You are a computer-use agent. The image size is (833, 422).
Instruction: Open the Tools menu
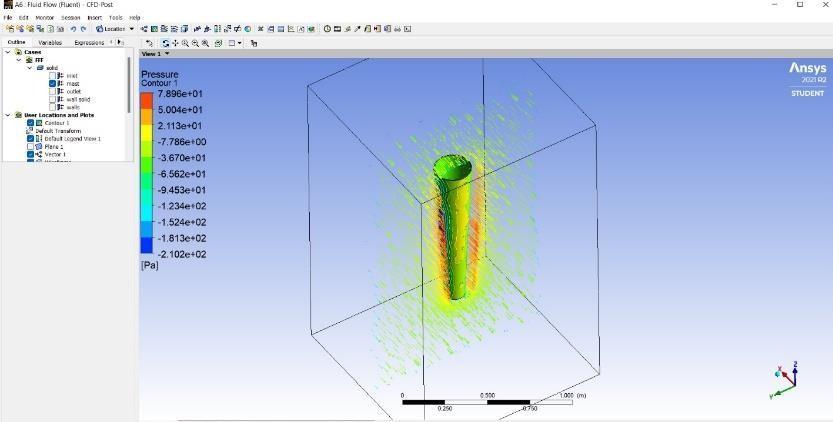coord(115,18)
